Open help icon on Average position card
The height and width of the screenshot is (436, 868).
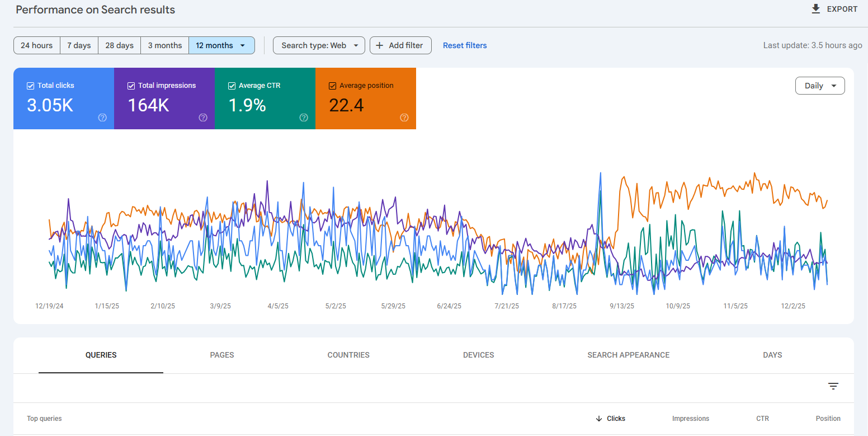[404, 118]
